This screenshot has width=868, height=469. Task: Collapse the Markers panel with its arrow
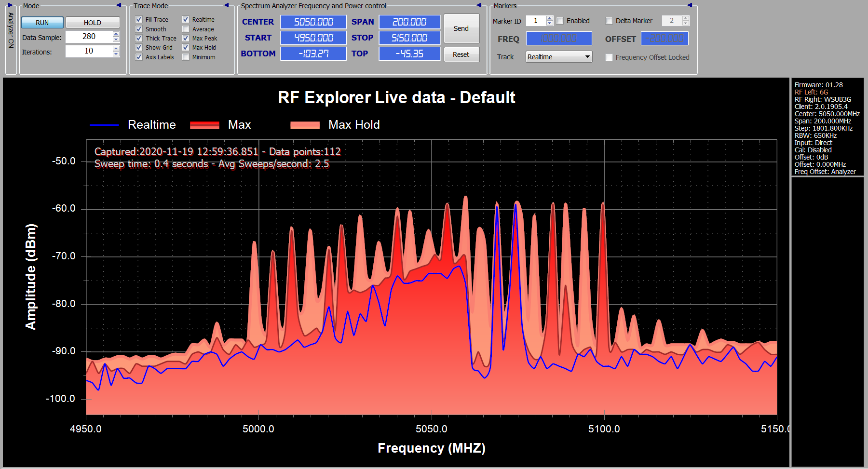point(690,5)
